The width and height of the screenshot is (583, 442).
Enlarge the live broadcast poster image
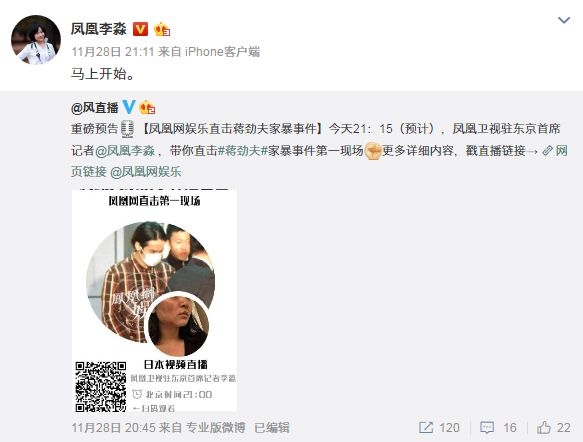(154, 300)
